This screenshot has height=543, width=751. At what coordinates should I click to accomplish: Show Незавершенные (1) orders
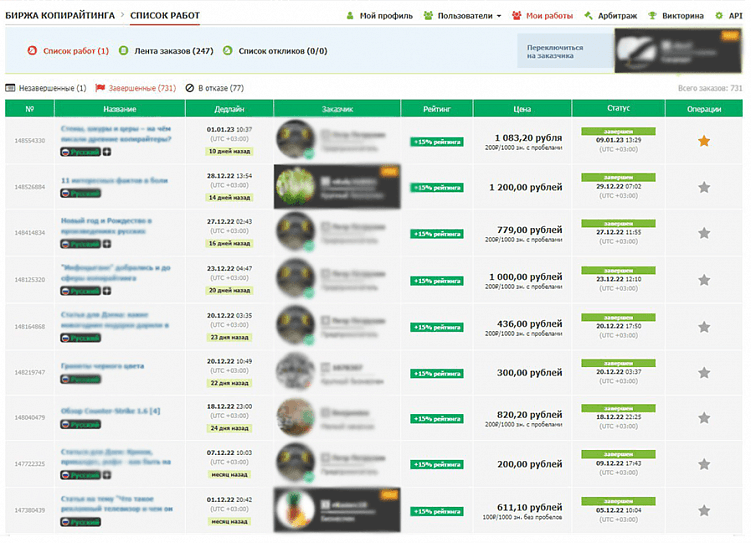pyautogui.click(x=46, y=88)
